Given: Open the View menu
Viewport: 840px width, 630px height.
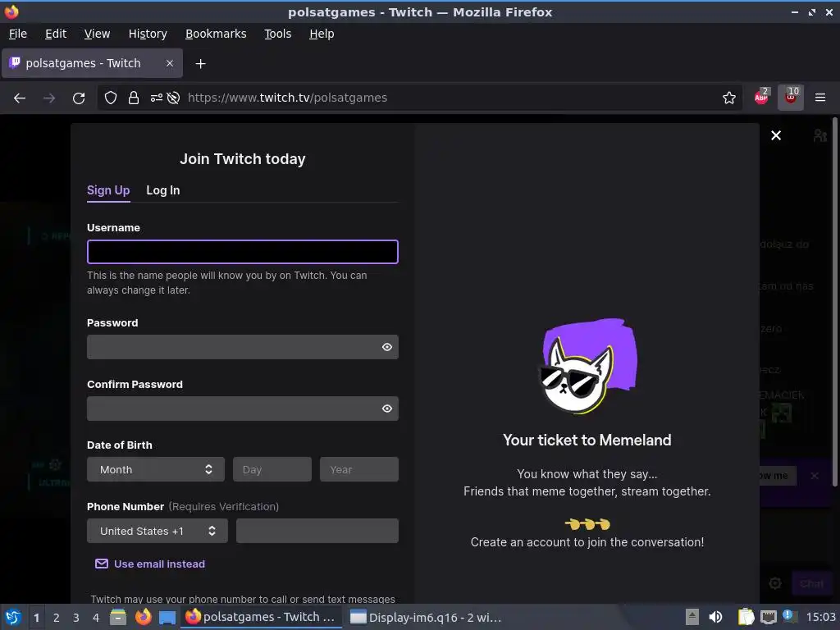Looking at the screenshot, I should [97, 34].
